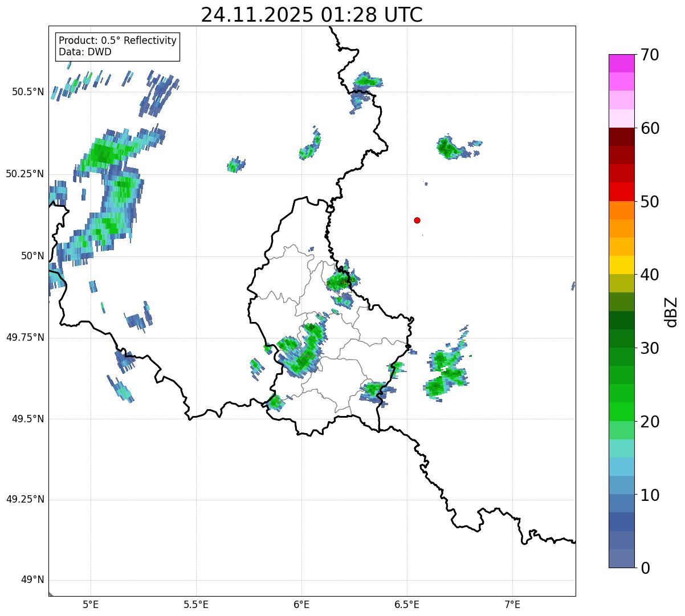685x616 pixels.
Task: Click the grey-blue colorbar swatch just above 0
Action: tap(622, 558)
